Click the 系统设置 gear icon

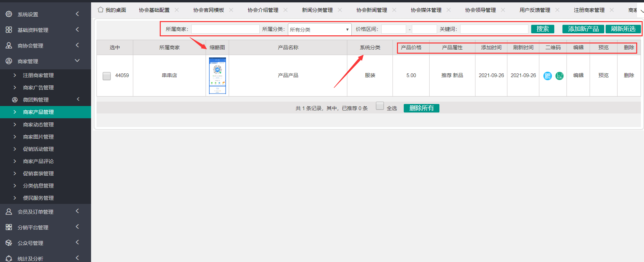pos(9,14)
